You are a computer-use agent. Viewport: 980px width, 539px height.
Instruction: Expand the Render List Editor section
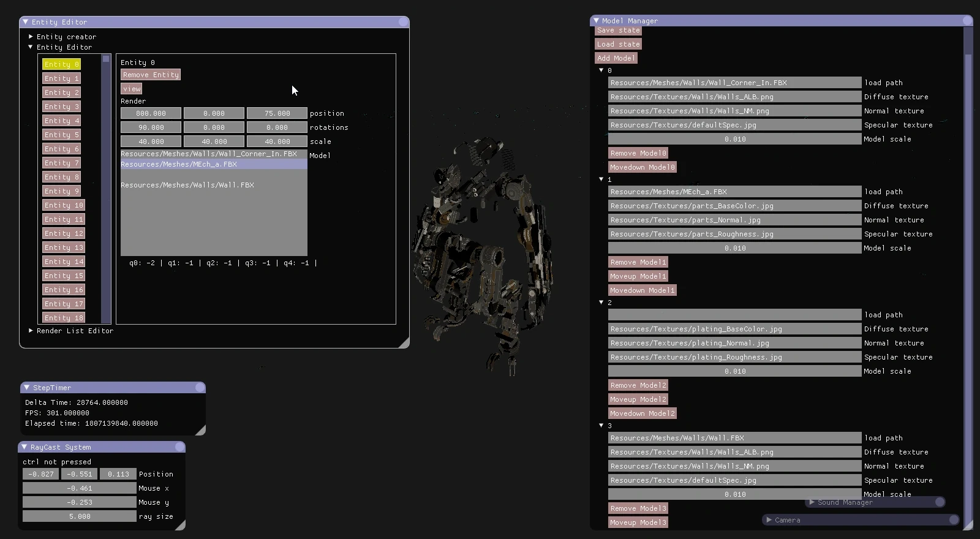[31, 331]
